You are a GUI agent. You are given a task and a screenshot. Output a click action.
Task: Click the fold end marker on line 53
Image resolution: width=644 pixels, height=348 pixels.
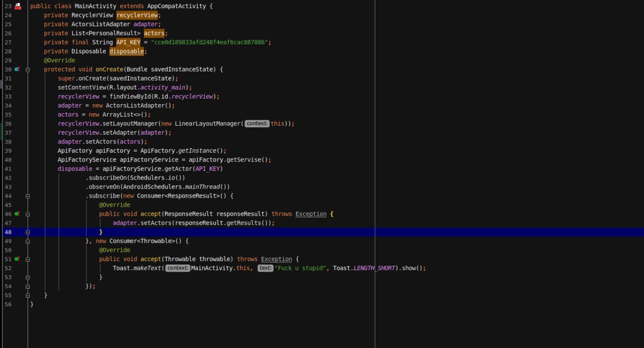click(x=28, y=278)
